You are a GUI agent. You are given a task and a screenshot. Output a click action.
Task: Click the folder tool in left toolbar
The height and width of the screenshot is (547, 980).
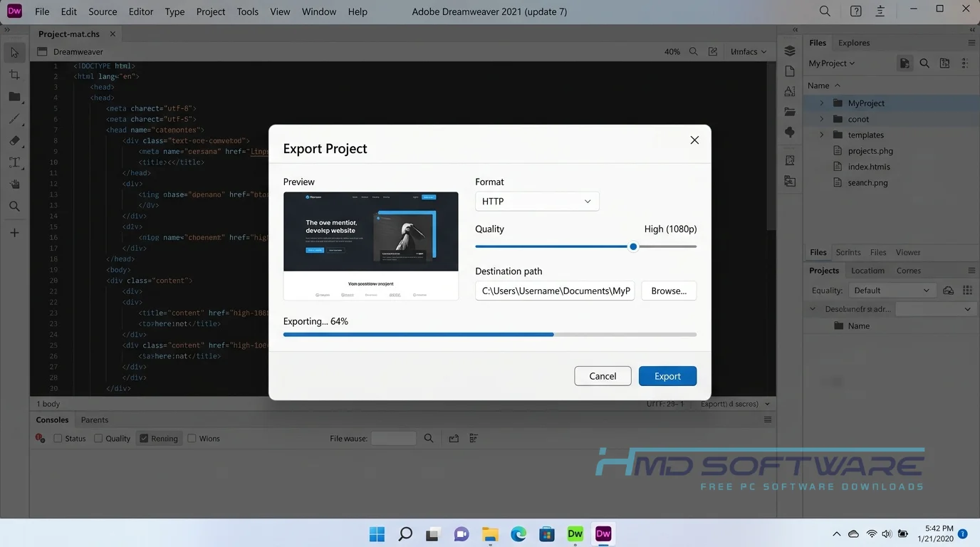tap(14, 97)
